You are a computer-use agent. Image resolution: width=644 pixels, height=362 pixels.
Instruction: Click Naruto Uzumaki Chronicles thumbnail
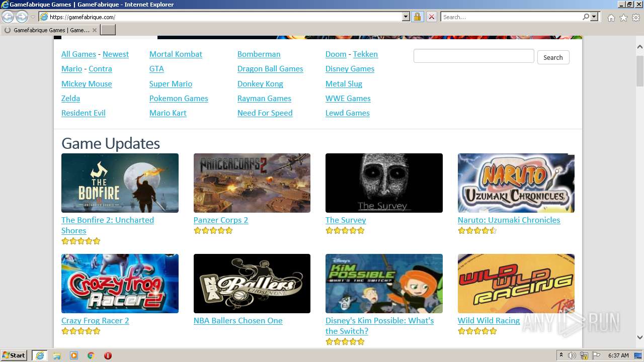tap(516, 183)
